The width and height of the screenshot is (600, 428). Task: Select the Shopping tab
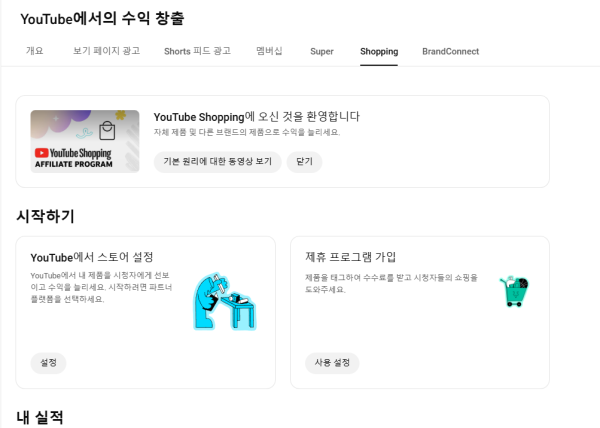pyautogui.click(x=379, y=51)
